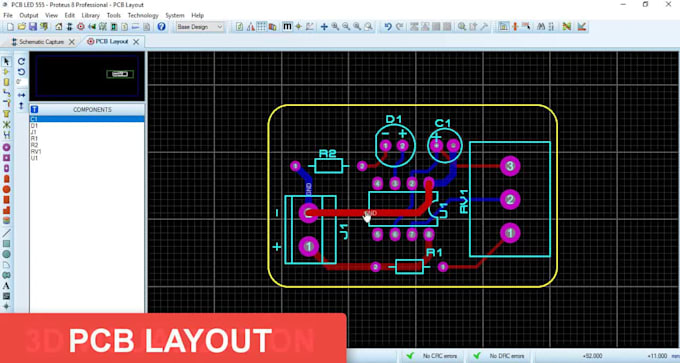
Task: Click the Undo arrow icon
Action: tap(388, 27)
